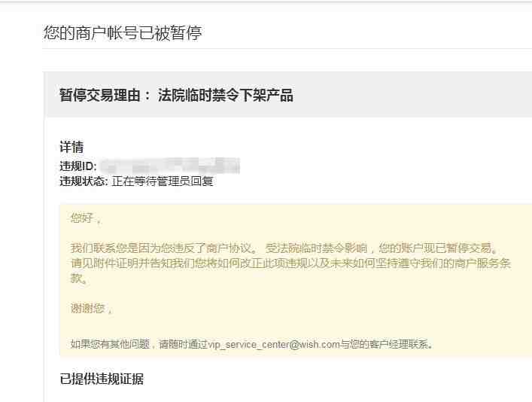This screenshot has width=532, height=402.
Task: Click the page title 您的商户帐号已被暂停
Action: pos(123,33)
